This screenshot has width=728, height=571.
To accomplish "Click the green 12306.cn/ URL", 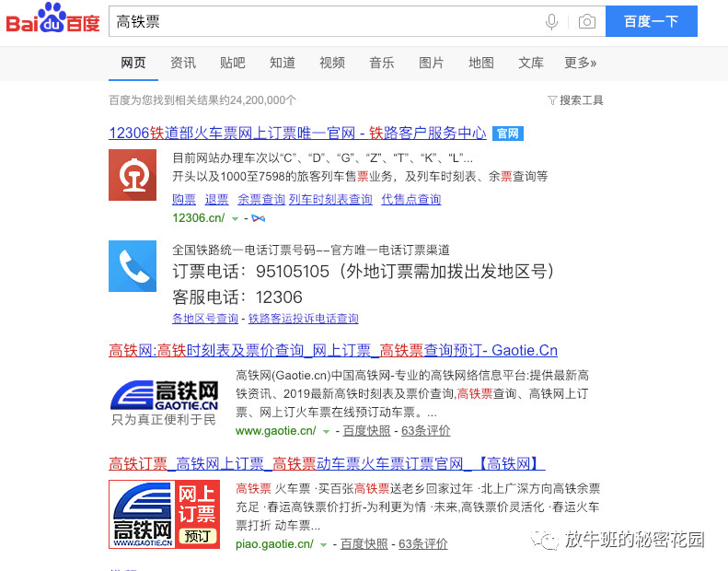I will click(x=198, y=218).
